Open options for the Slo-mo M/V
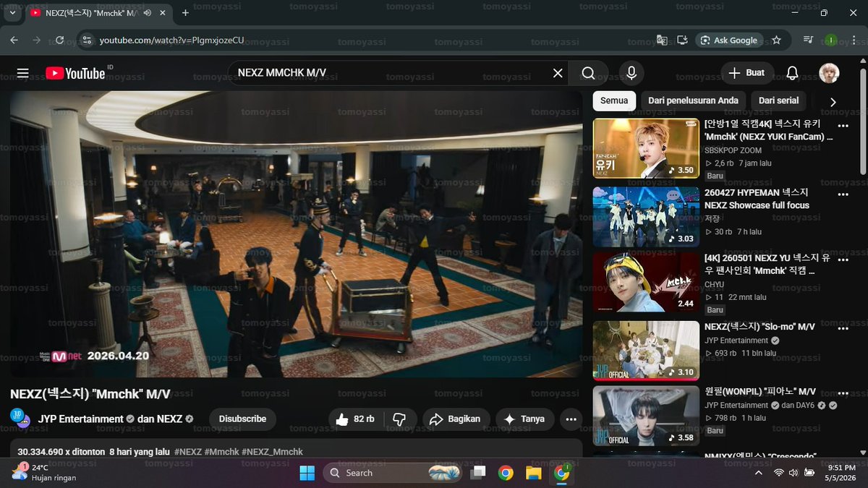This screenshot has width=868, height=488. pos(843,328)
